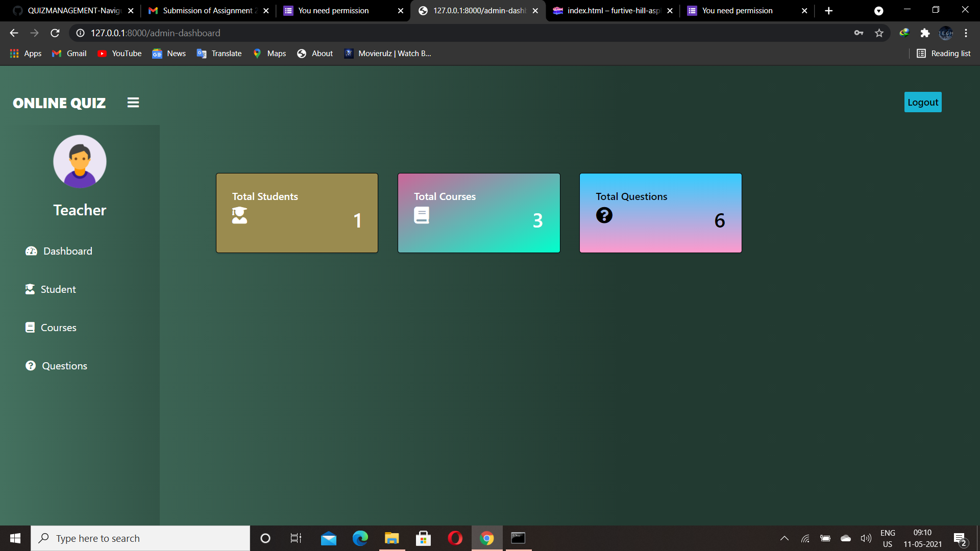980x551 pixels.
Task: Show hidden icons in the system tray
Action: coord(785,538)
